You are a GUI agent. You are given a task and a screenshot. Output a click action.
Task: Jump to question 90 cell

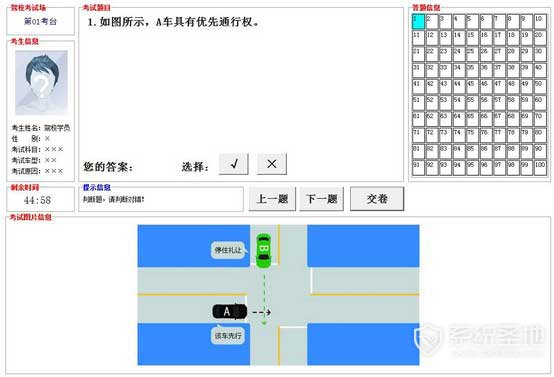click(x=540, y=152)
